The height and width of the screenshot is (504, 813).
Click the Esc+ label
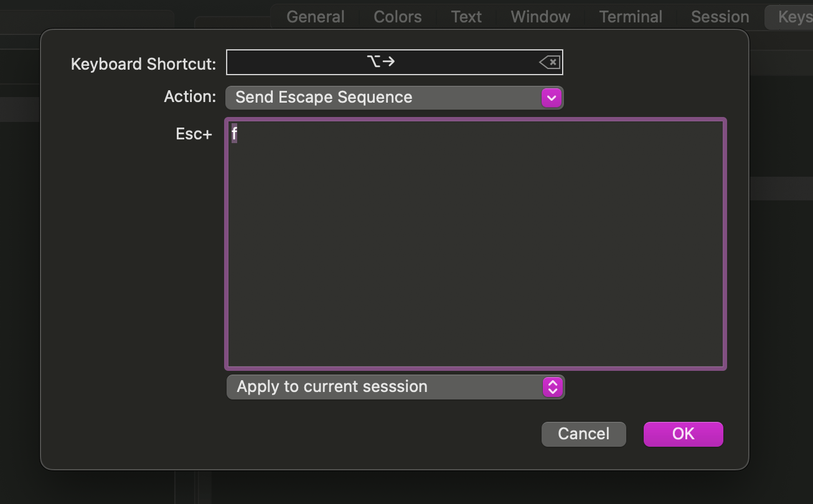point(194,134)
